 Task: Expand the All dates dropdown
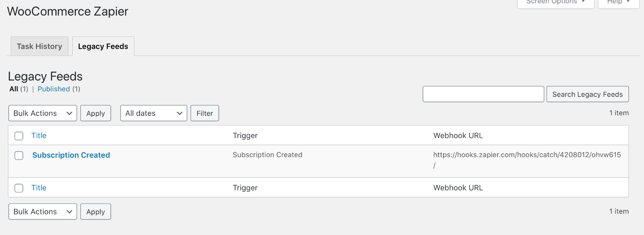pos(153,113)
